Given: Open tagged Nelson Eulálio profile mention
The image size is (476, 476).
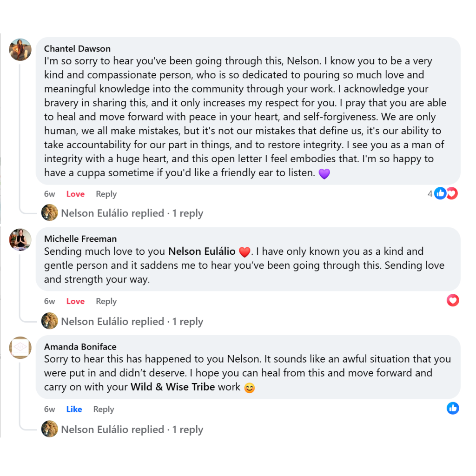Looking at the screenshot, I should [202, 251].
